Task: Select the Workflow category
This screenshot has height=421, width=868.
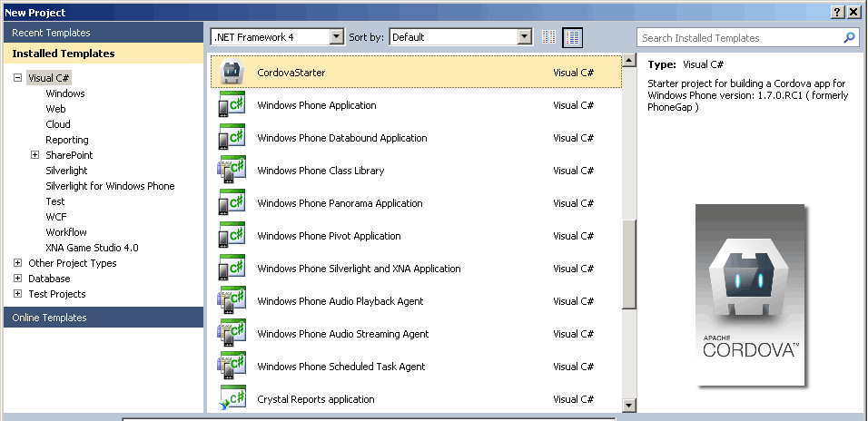Action: point(66,232)
